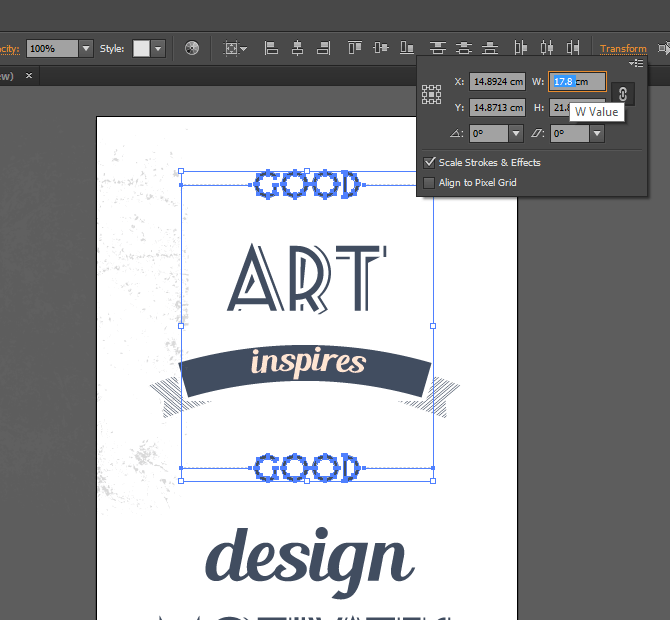670x620 pixels.
Task: Select the reference point locator grid
Action: pyautogui.click(x=431, y=94)
